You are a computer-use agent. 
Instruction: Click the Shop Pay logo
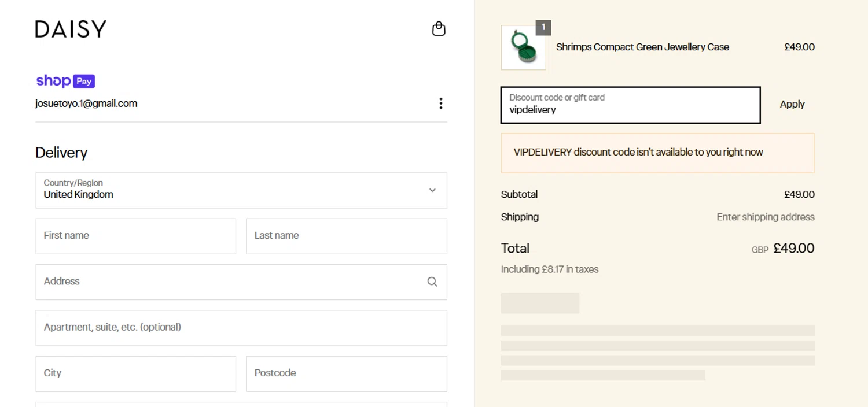tap(65, 81)
